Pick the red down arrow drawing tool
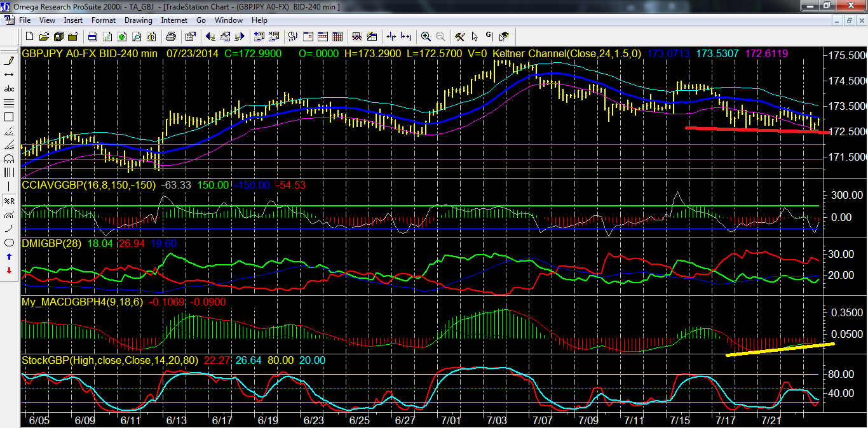This screenshot has width=868, height=428. click(x=9, y=271)
